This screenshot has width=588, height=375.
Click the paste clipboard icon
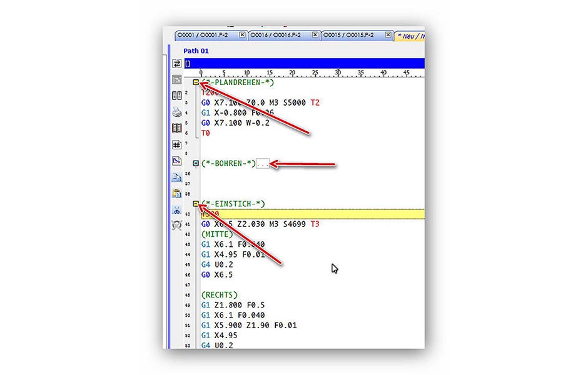point(177,193)
